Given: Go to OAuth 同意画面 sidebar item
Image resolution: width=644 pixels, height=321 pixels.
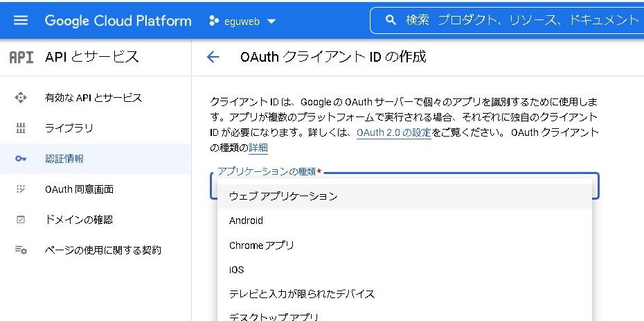Looking at the screenshot, I should pyautogui.click(x=79, y=189).
